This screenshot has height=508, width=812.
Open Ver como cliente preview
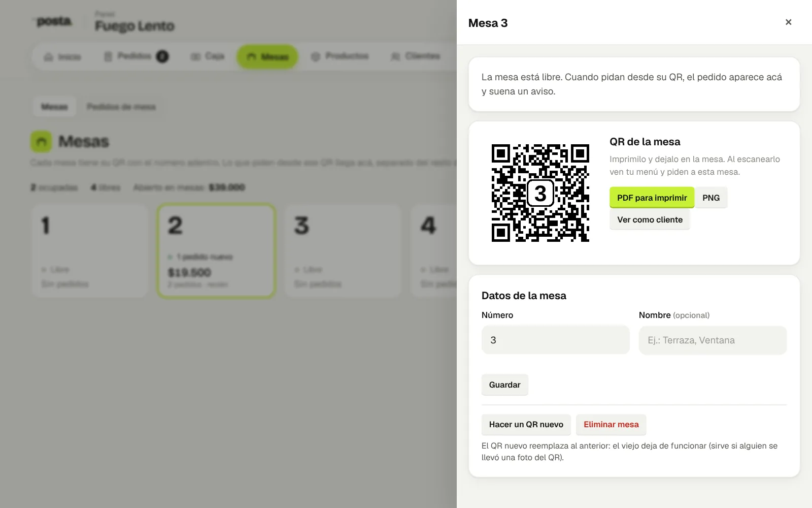pyautogui.click(x=650, y=219)
